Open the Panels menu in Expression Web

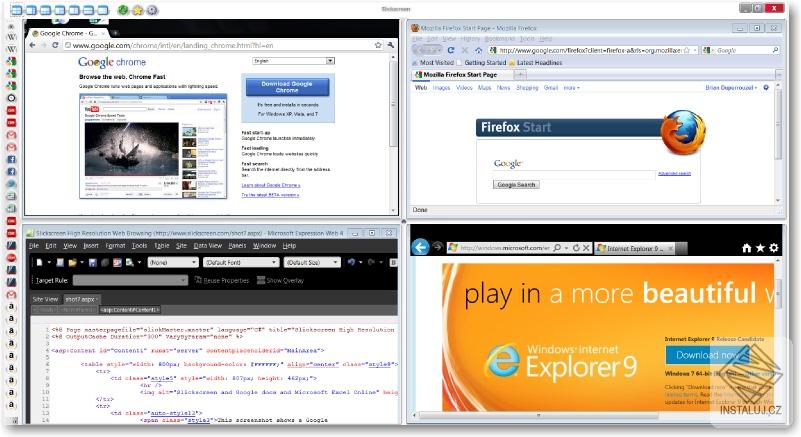pyautogui.click(x=237, y=246)
